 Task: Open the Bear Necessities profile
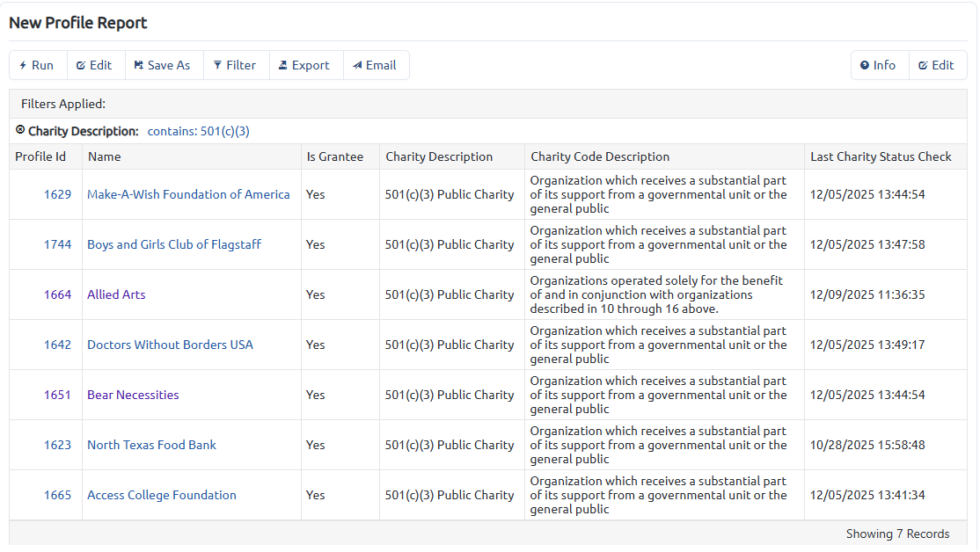133,395
